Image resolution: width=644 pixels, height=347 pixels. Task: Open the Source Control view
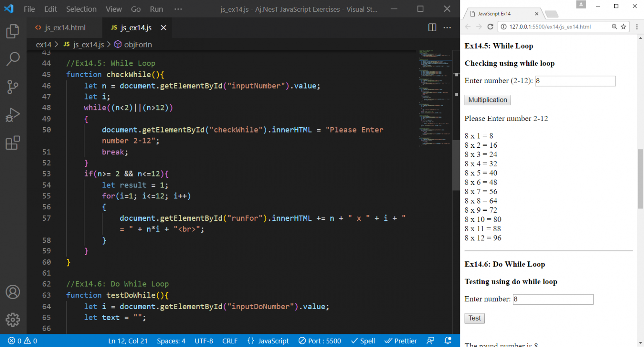click(x=13, y=87)
